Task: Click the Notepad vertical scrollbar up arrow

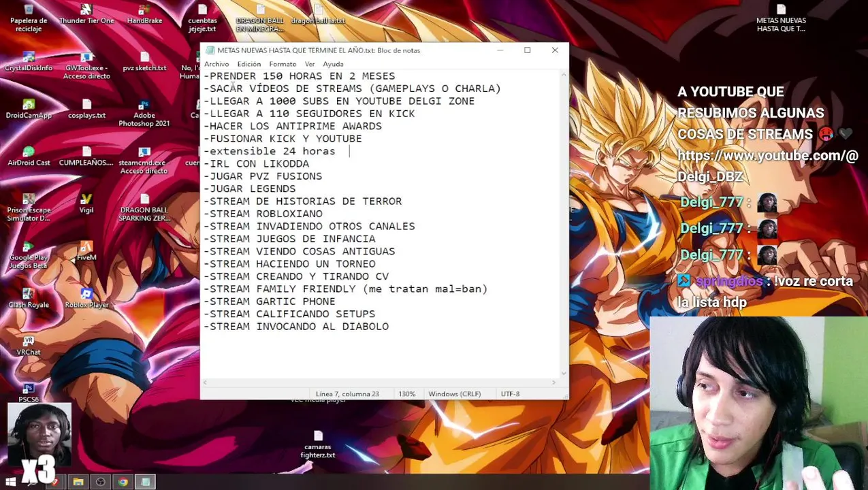Action: [564, 74]
